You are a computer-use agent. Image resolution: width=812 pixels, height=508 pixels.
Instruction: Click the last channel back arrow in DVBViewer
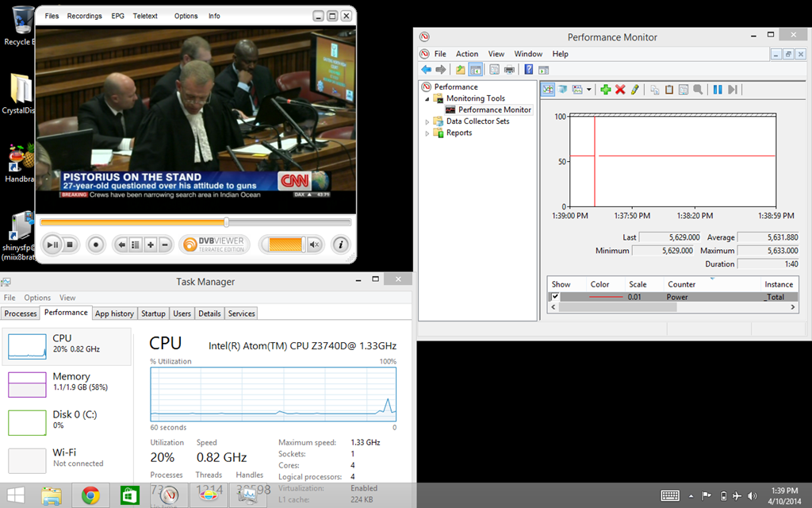click(x=121, y=244)
